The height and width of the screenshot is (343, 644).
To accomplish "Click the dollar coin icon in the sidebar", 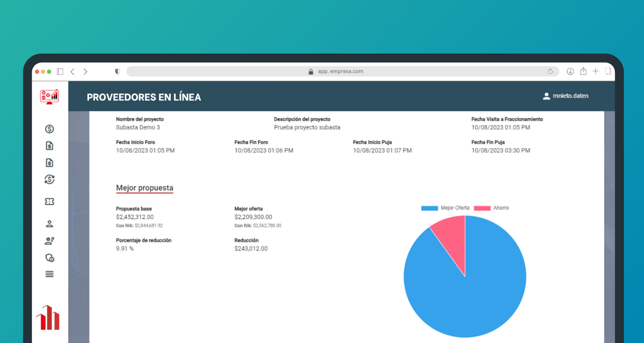I will pos(49,129).
